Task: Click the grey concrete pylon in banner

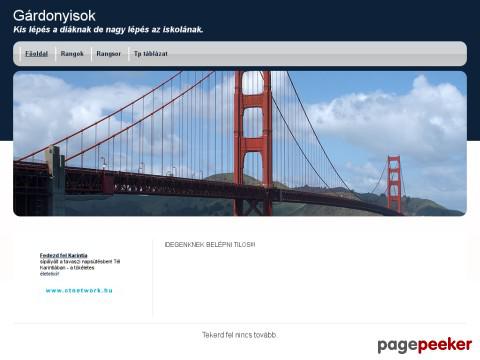Action: pos(56,180)
